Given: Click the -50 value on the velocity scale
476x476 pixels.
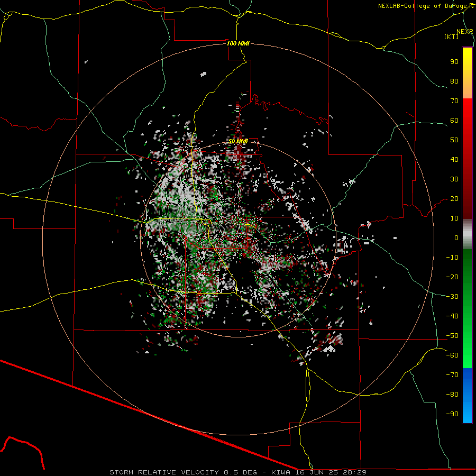Looking at the screenshot, I should (452, 336).
